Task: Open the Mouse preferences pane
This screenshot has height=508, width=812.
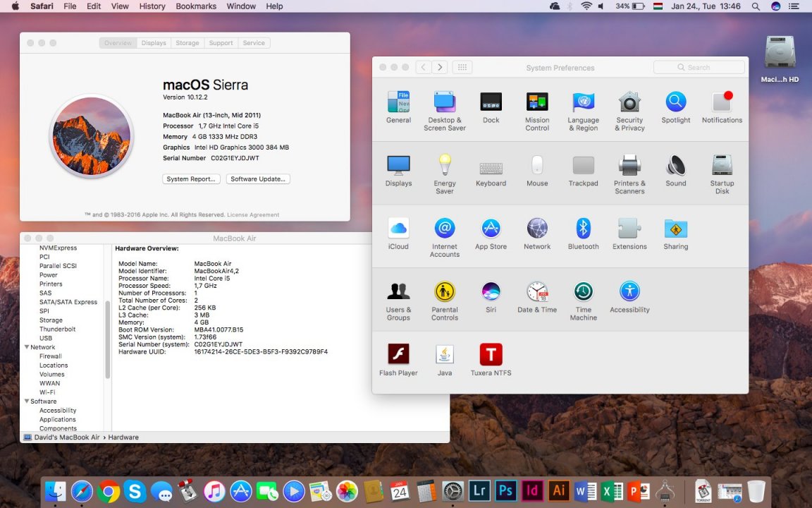Action: [x=537, y=171]
